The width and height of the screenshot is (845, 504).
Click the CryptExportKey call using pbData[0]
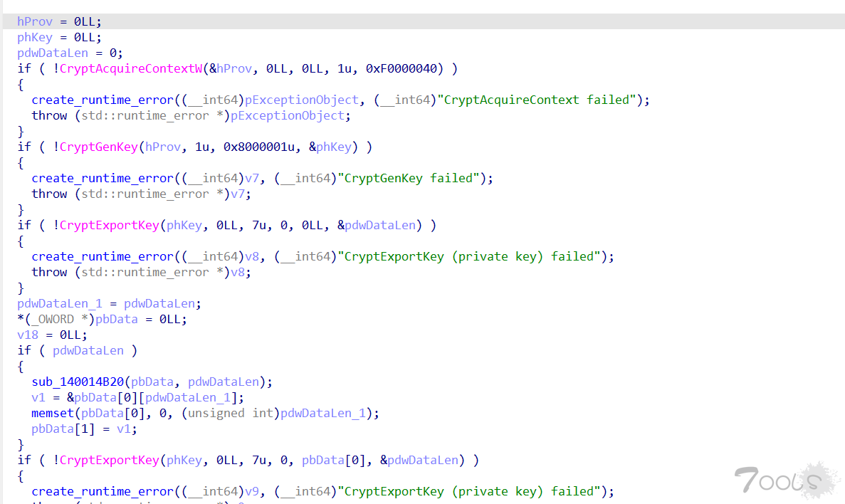(109, 460)
